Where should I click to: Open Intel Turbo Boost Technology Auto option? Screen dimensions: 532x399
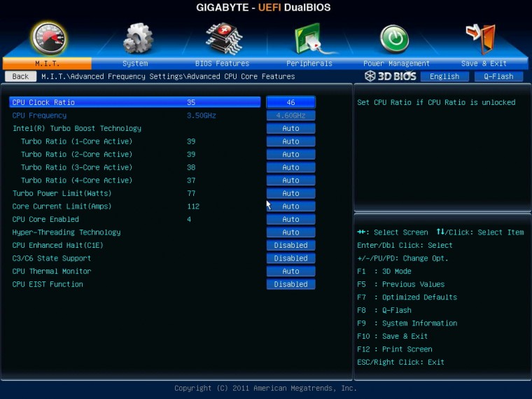click(290, 128)
